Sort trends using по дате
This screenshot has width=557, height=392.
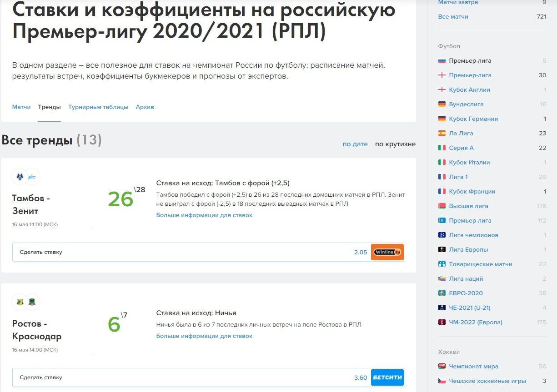(355, 144)
